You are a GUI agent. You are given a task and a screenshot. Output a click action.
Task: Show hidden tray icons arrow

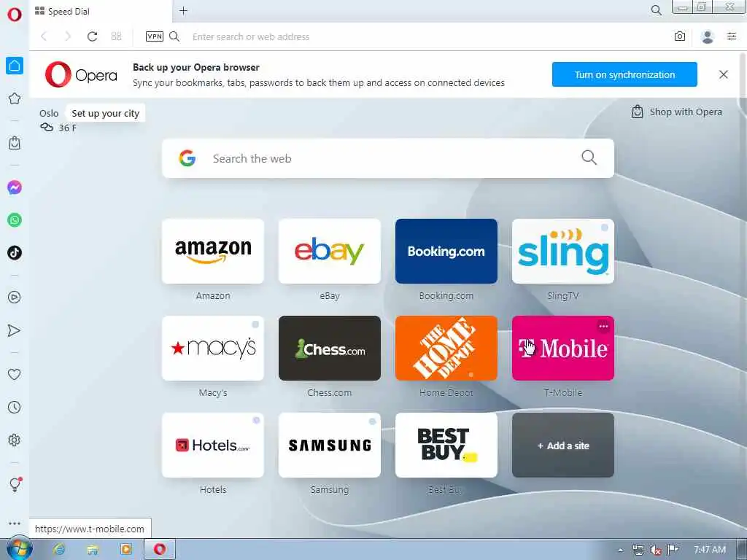pos(620,550)
